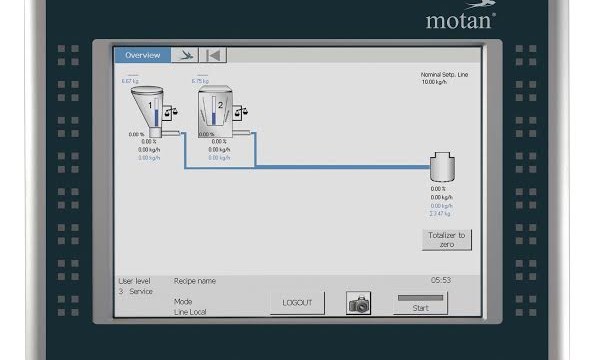The image size is (596, 360).
Task: Click the fill level bar of hopper 1
Action: [156, 113]
